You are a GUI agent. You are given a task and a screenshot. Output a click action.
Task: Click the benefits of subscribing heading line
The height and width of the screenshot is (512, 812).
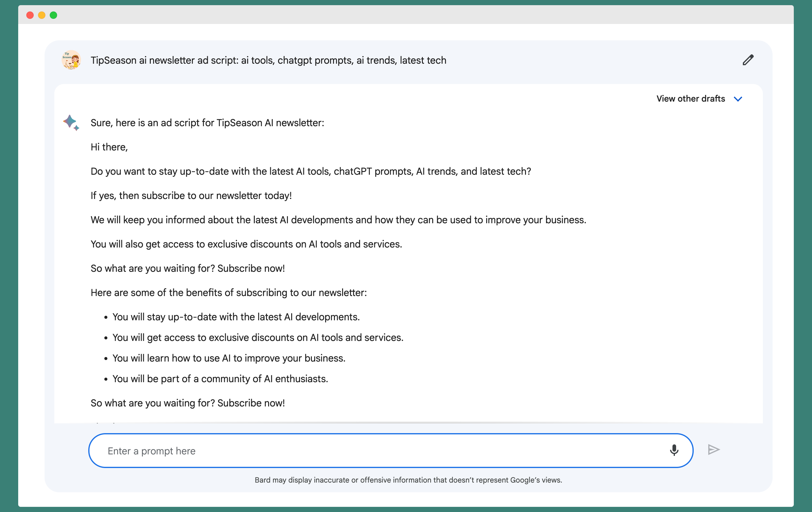pyautogui.click(x=229, y=293)
